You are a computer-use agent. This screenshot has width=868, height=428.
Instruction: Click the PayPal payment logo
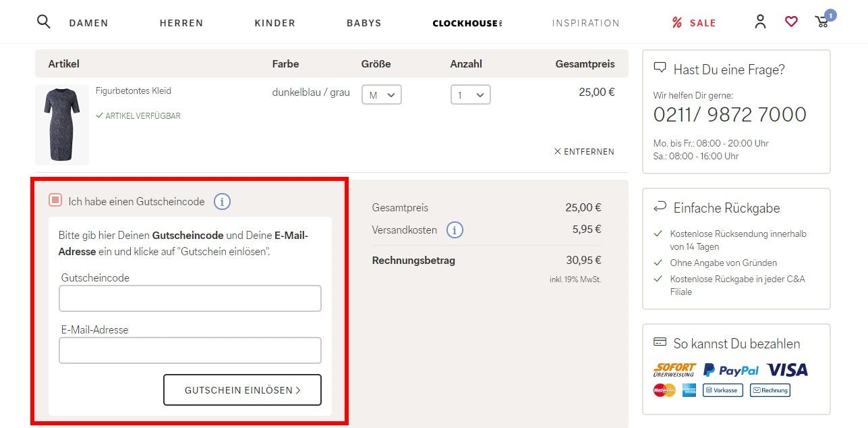[x=730, y=370]
